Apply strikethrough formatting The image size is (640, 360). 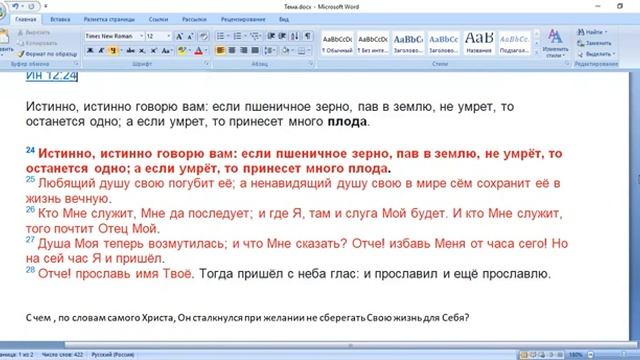130,51
